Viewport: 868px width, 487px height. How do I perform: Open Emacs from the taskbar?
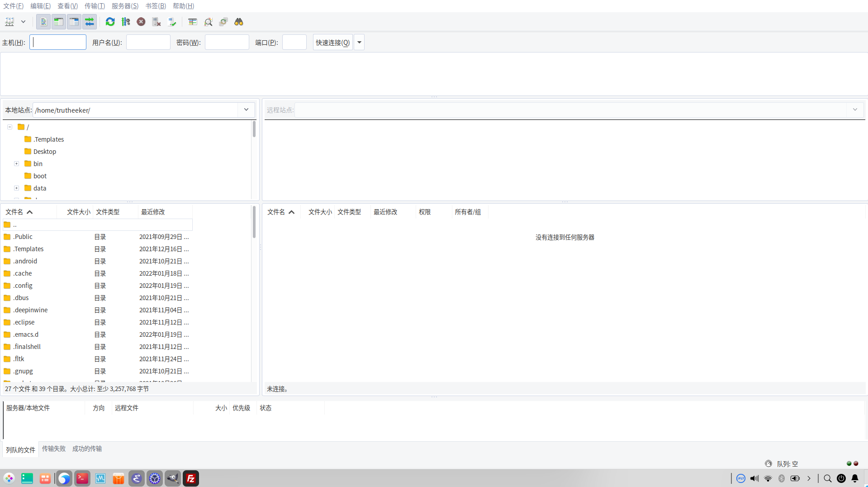tap(137, 478)
